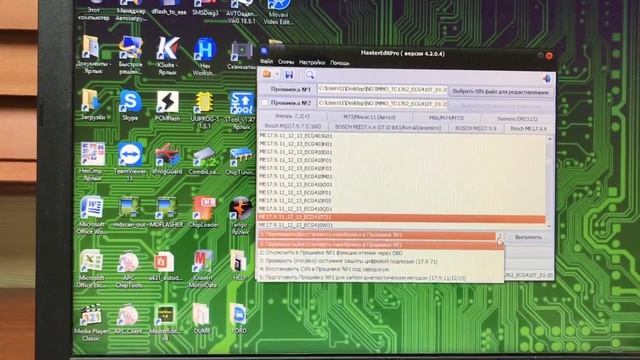640x360 pixels.
Task: Switch to the Siemens EMS3132 tab
Action: (x=517, y=119)
